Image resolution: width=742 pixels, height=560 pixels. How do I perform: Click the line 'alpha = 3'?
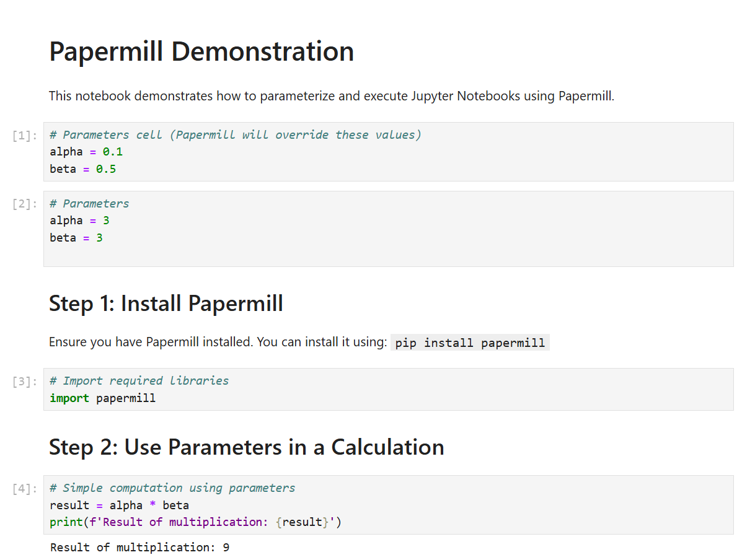point(79,221)
